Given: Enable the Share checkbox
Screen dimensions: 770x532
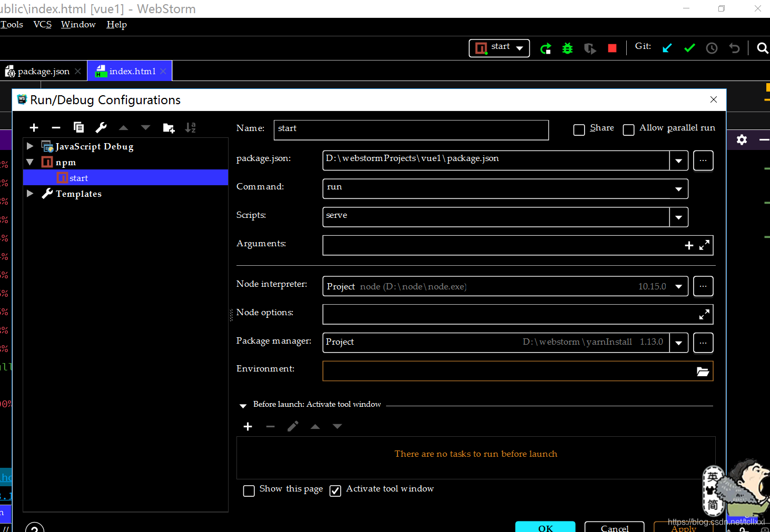Looking at the screenshot, I should pos(579,130).
